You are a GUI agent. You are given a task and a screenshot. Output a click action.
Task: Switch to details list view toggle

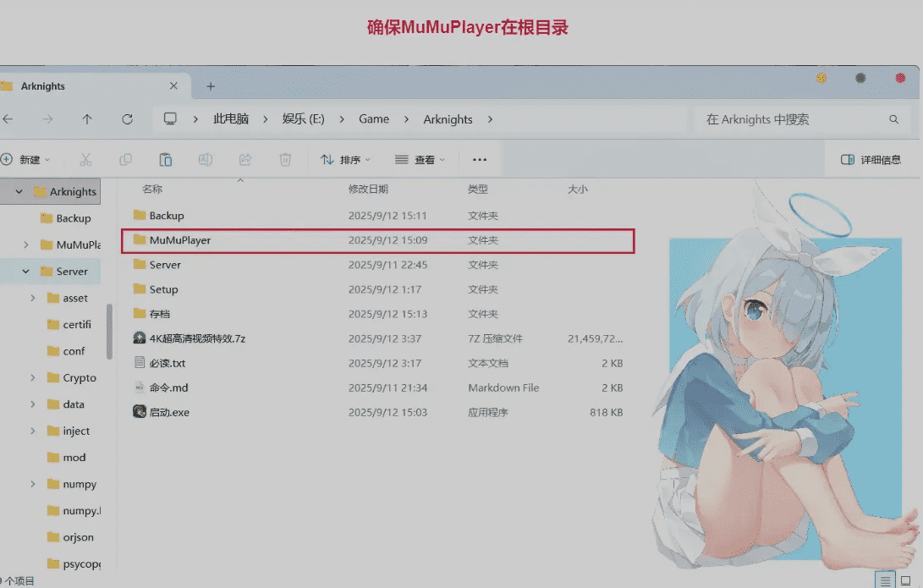point(885,580)
